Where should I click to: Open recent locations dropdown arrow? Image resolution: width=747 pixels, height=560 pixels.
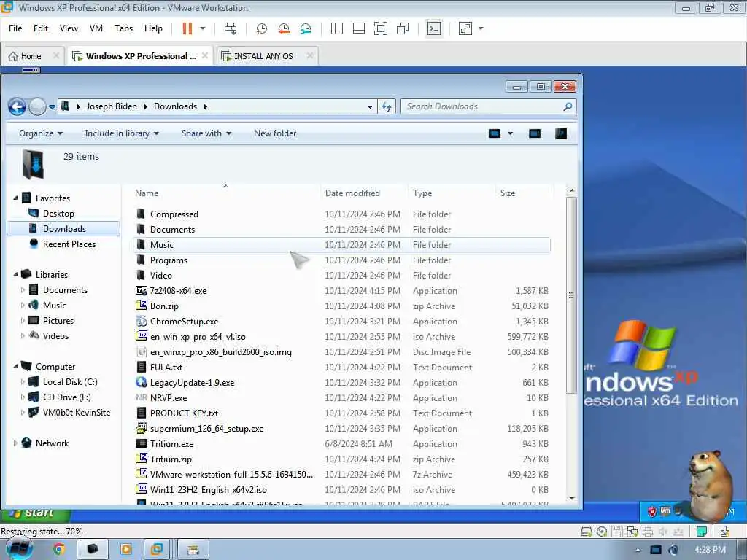[52, 106]
